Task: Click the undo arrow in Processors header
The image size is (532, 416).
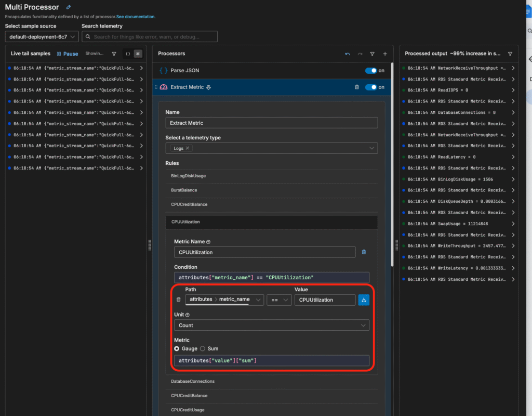Action: (x=348, y=54)
